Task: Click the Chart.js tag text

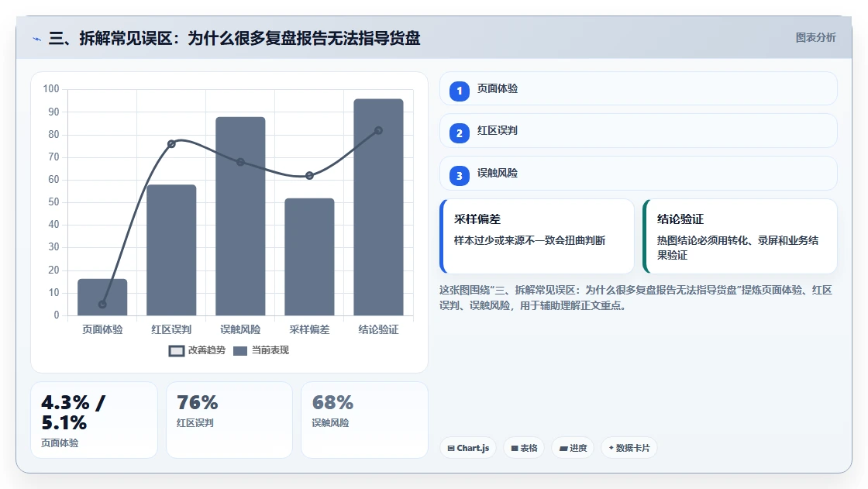Action: pyautogui.click(x=473, y=448)
